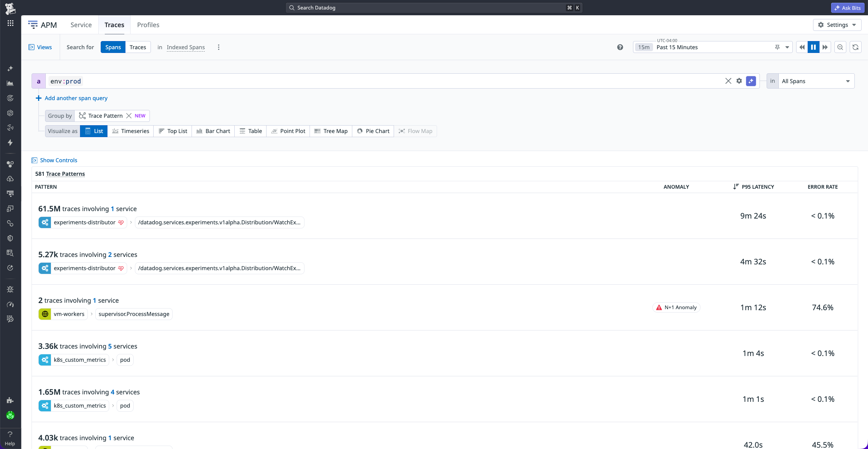This screenshot has height=449, width=868.
Task: Click the link chain sidebar icon
Action: [11, 223]
